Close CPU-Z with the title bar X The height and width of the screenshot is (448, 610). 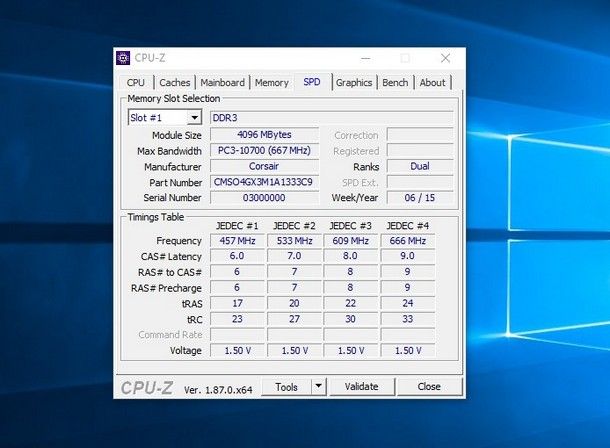point(445,58)
